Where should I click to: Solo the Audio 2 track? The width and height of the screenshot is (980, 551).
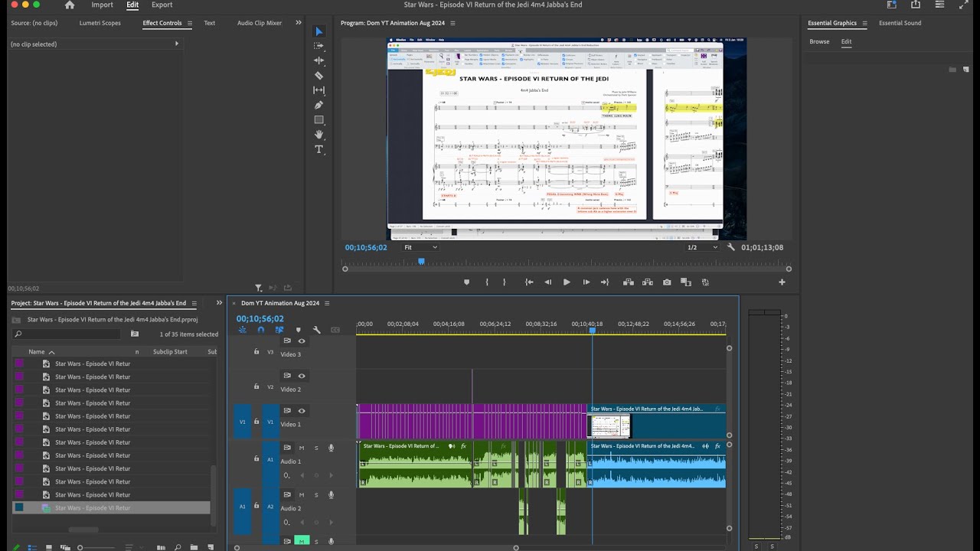(316, 495)
